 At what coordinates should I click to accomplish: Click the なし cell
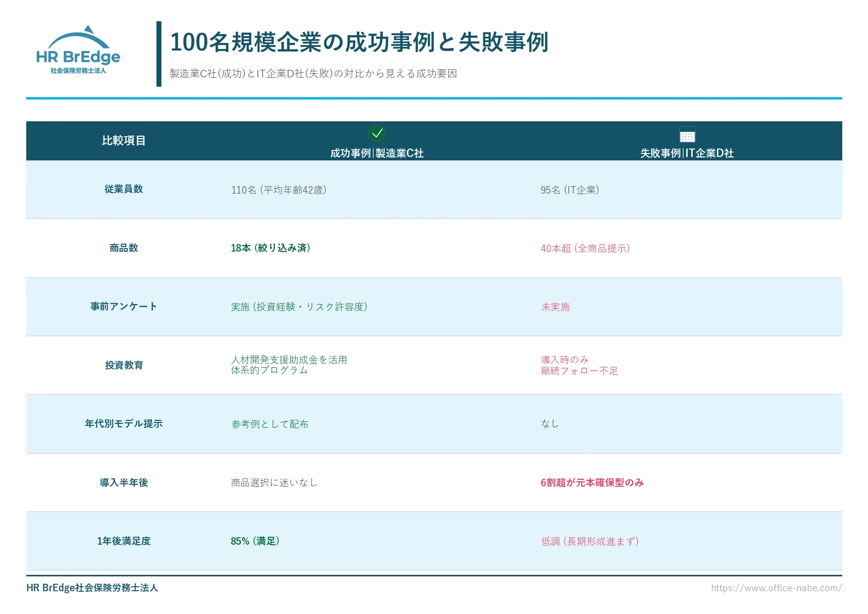550,423
